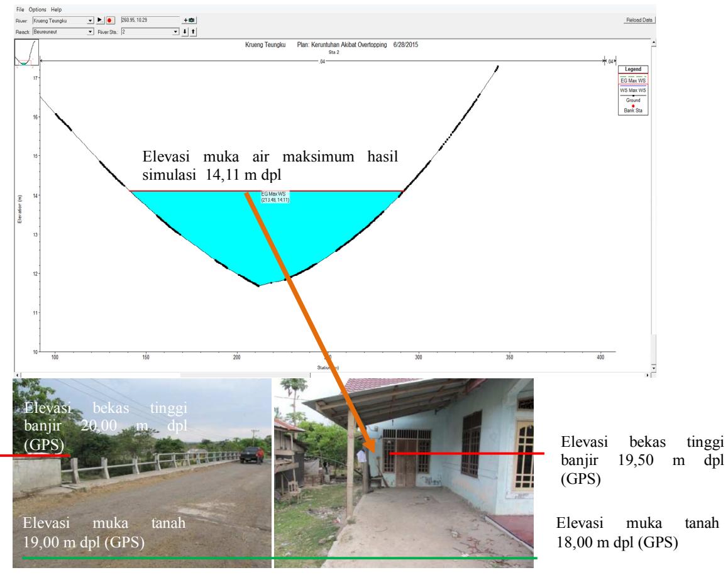This screenshot has height=575, width=728.
Task: Click the Ground legend entry
Action: [633, 99]
